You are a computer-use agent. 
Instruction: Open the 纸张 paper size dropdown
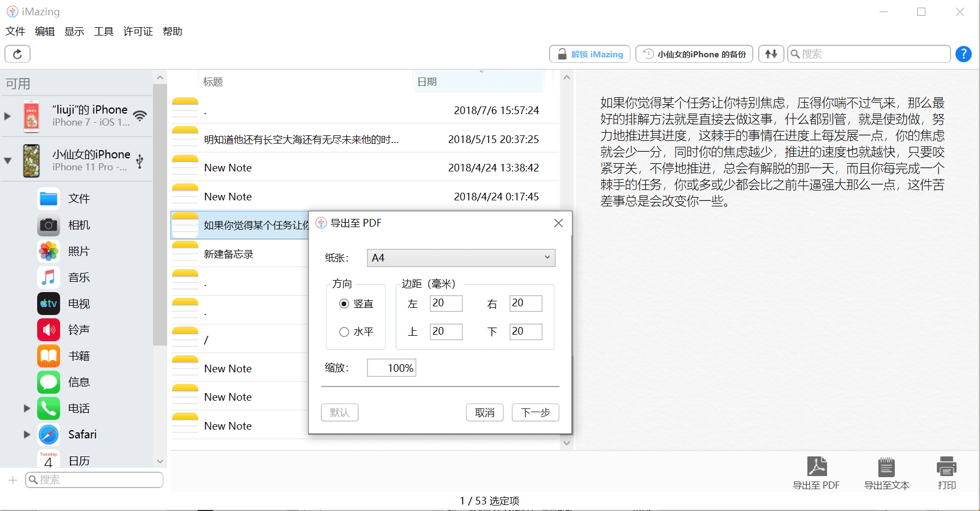click(461, 257)
